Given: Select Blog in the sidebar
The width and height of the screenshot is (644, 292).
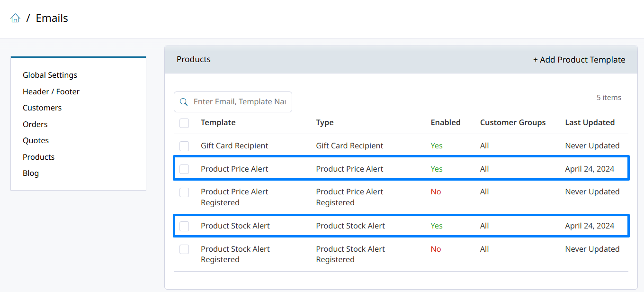Looking at the screenshot, I should pos(31,173).
